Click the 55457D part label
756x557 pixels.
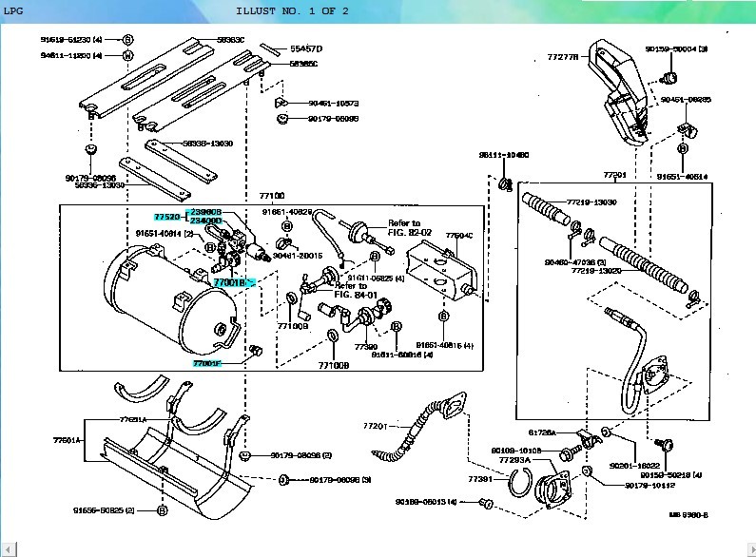pos(306,48)
